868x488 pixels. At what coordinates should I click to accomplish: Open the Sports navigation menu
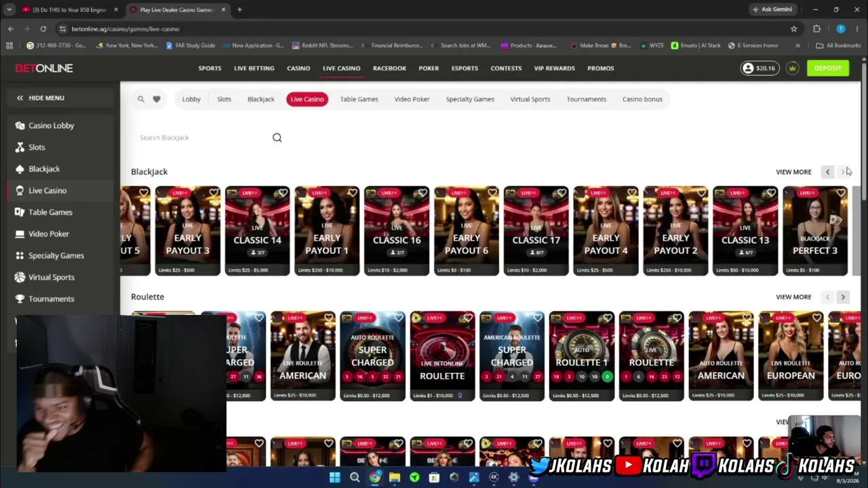coord(210,68)
